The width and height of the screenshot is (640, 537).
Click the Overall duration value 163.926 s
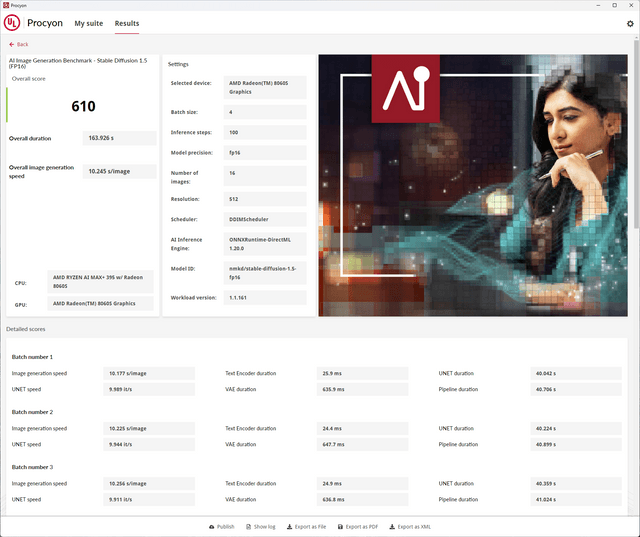pos(120,138)
